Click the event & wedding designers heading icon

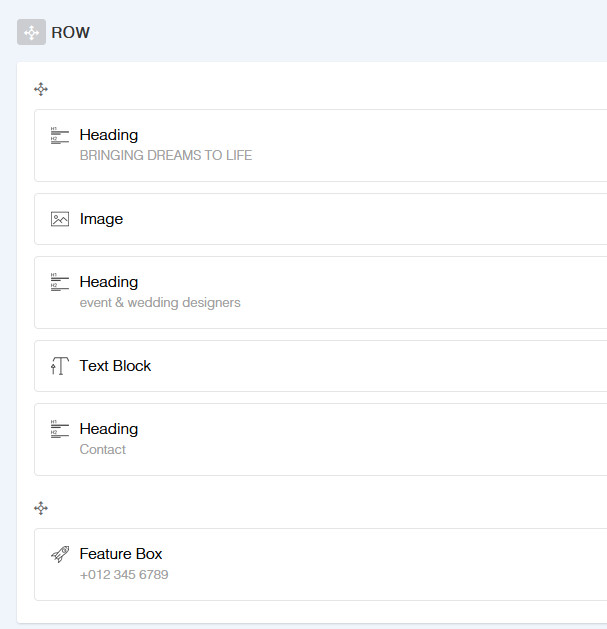point(60,283)
